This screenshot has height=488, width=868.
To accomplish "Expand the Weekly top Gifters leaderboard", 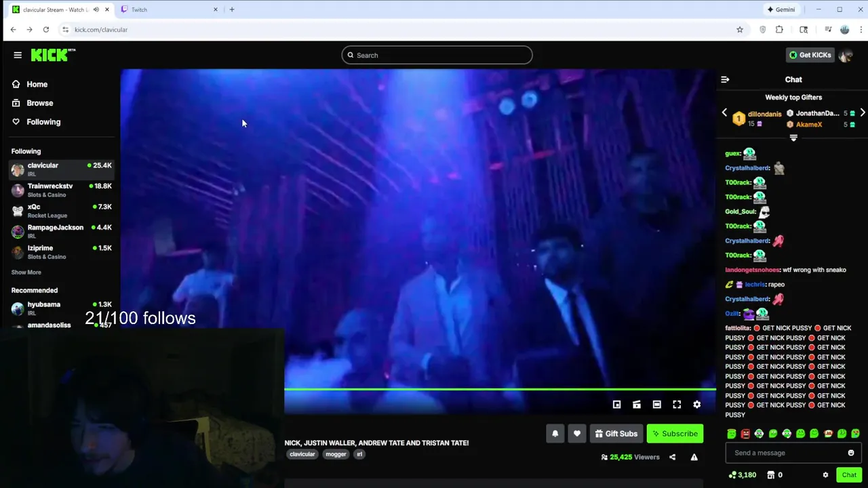I will [793, 138].
